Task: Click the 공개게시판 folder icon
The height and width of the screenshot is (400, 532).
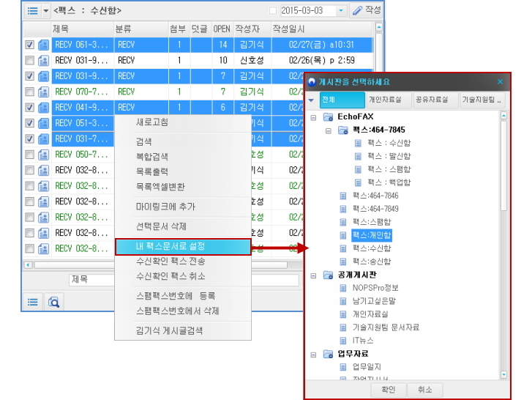Action: point(328,275)
